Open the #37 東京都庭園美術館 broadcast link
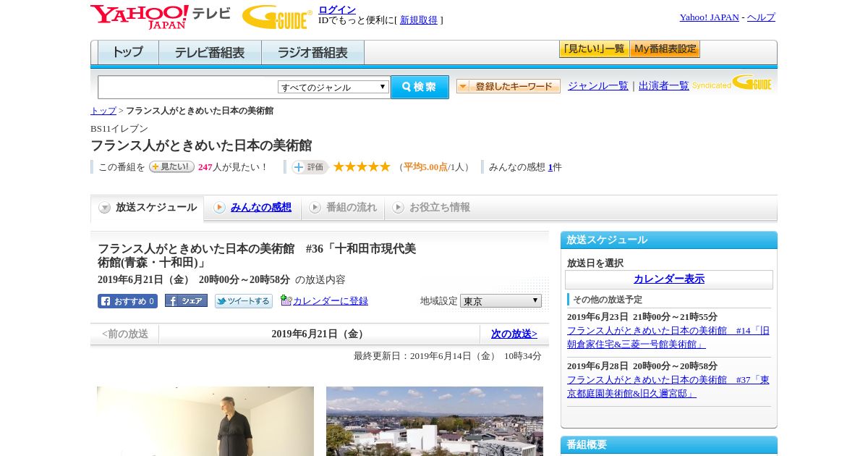 668,387
